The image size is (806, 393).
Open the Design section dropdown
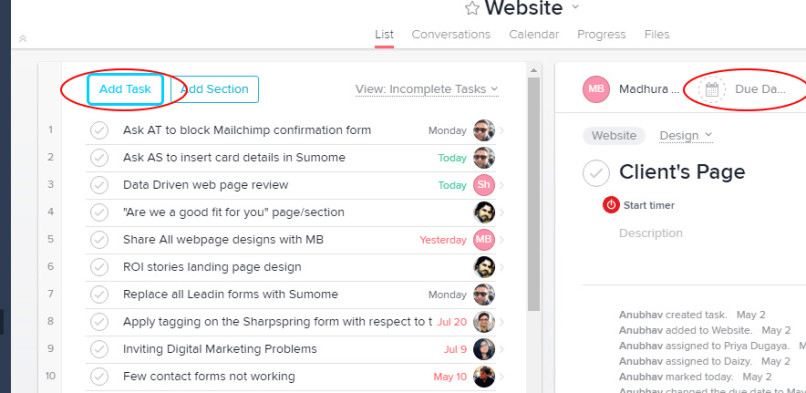click(x=686, y=136)
